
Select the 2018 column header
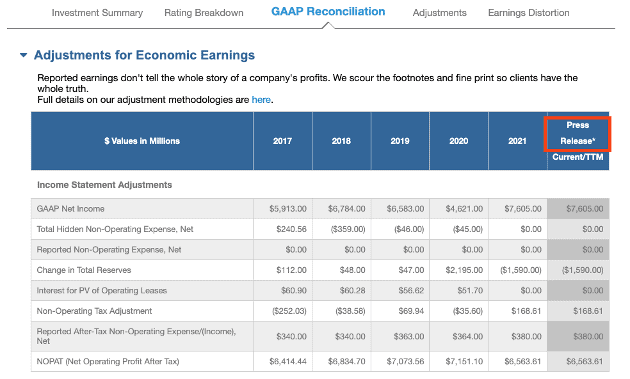tap(341, 141)
